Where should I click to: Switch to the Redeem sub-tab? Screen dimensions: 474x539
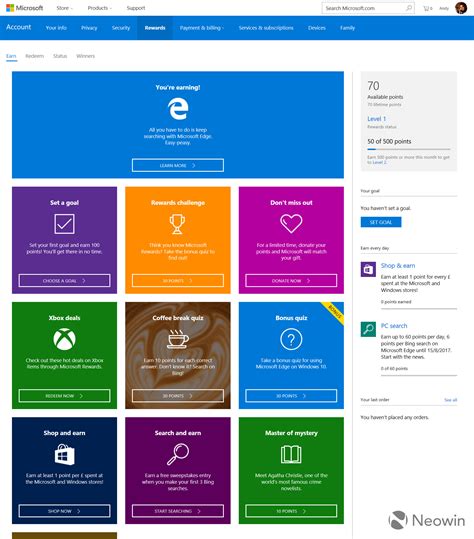click(x=34, y=56)
